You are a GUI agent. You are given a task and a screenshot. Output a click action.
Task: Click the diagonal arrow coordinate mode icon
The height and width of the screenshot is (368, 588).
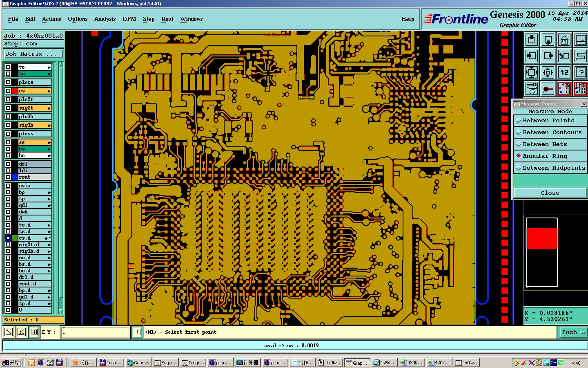pos(9,332)
